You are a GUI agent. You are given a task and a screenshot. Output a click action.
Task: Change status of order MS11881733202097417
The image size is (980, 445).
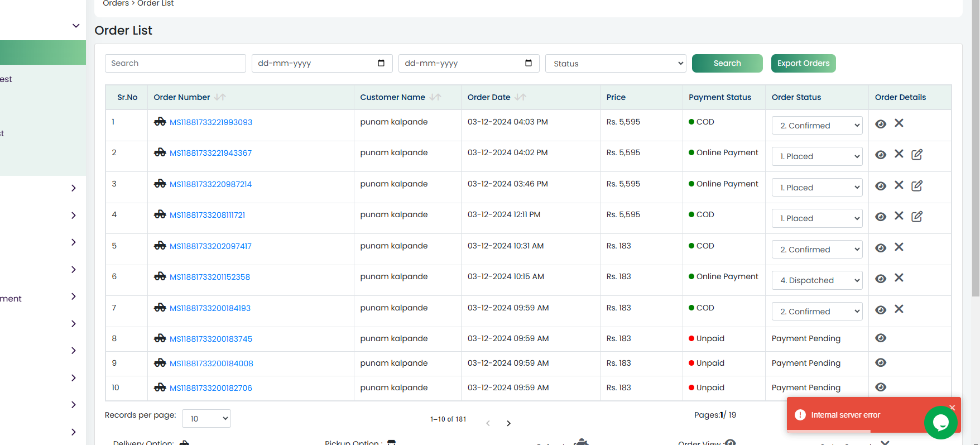(817, 250)
